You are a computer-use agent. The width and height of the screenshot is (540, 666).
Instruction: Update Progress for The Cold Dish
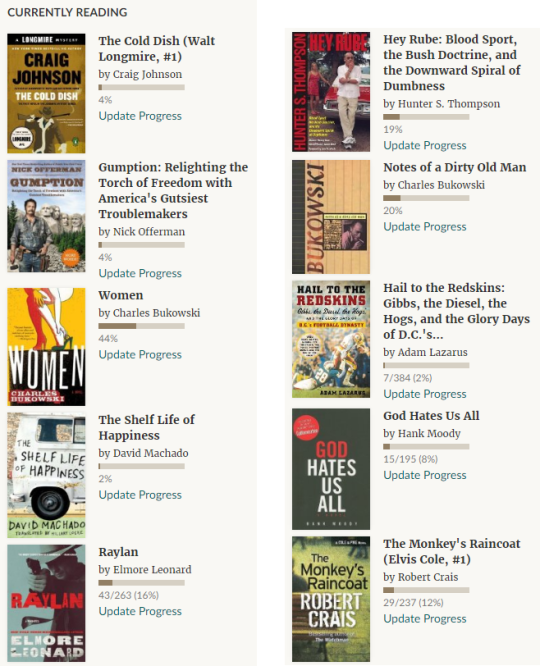(x=140, y=116)
